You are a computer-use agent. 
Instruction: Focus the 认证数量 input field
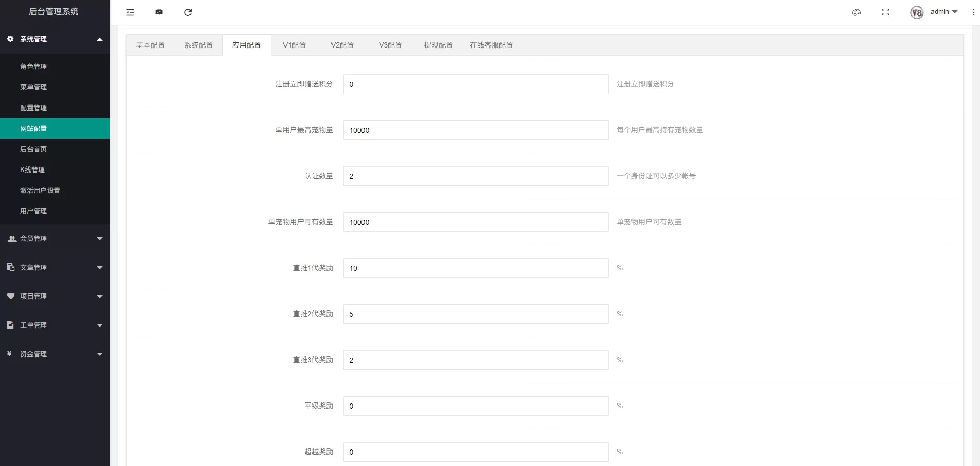click(x=476, y=176)
